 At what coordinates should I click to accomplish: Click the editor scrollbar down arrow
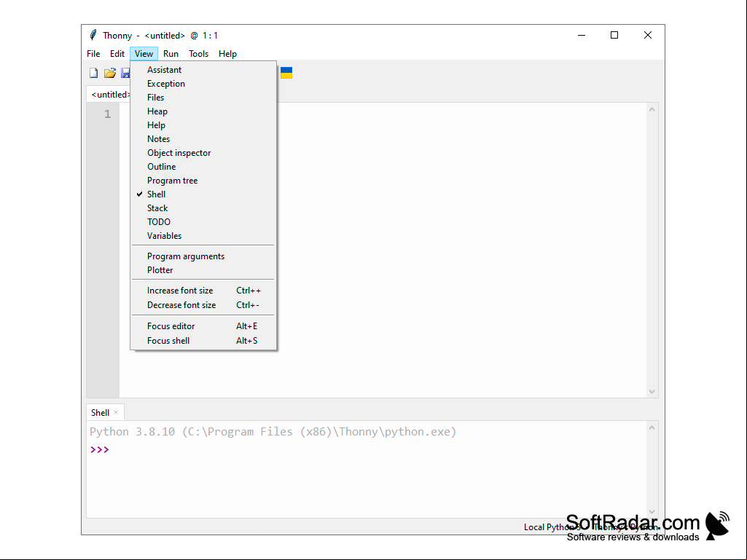coord(652,392)
